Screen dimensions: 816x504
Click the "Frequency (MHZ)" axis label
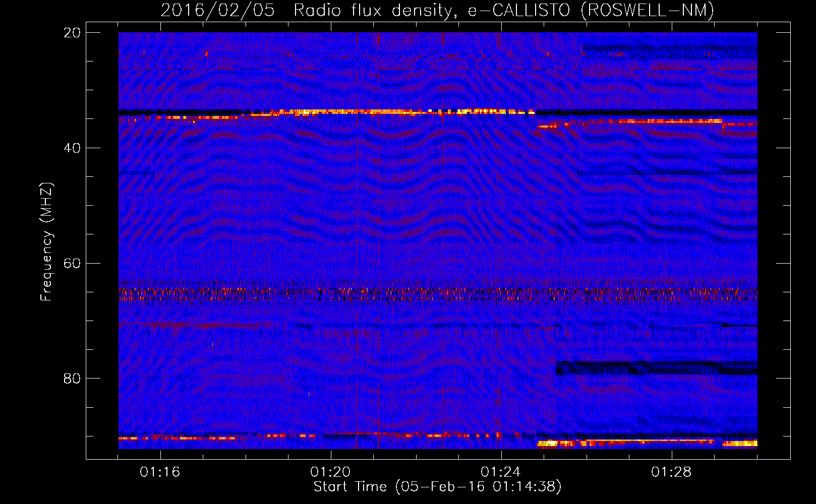point(46,242)
